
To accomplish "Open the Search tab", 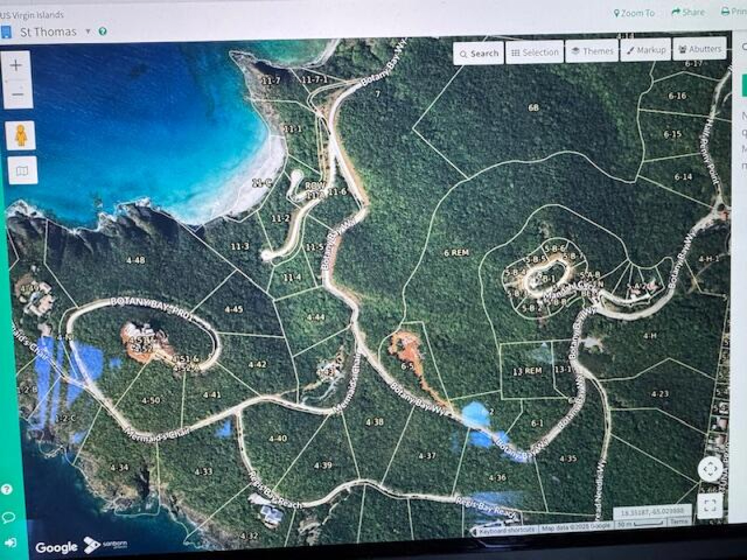I will tap(478, 53).
